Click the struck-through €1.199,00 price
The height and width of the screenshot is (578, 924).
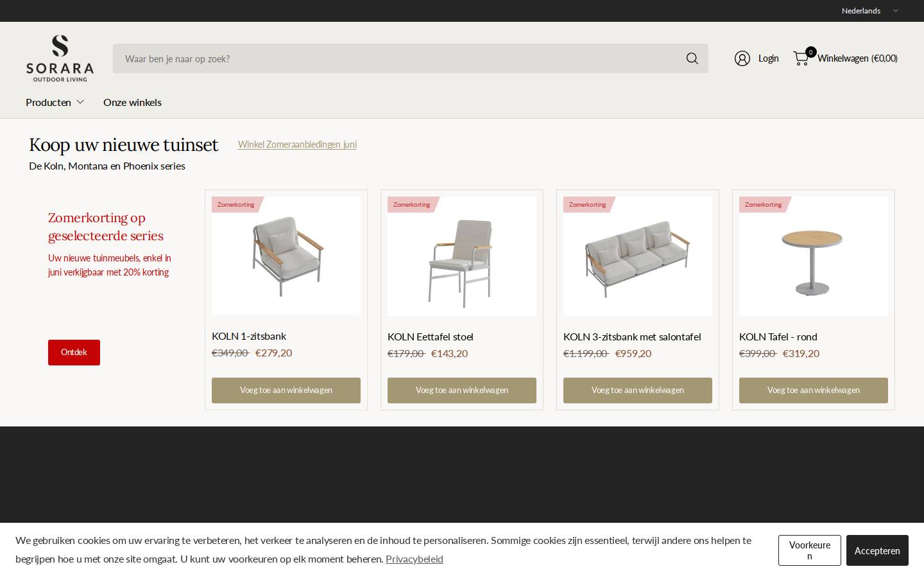(x=586, y=353)
